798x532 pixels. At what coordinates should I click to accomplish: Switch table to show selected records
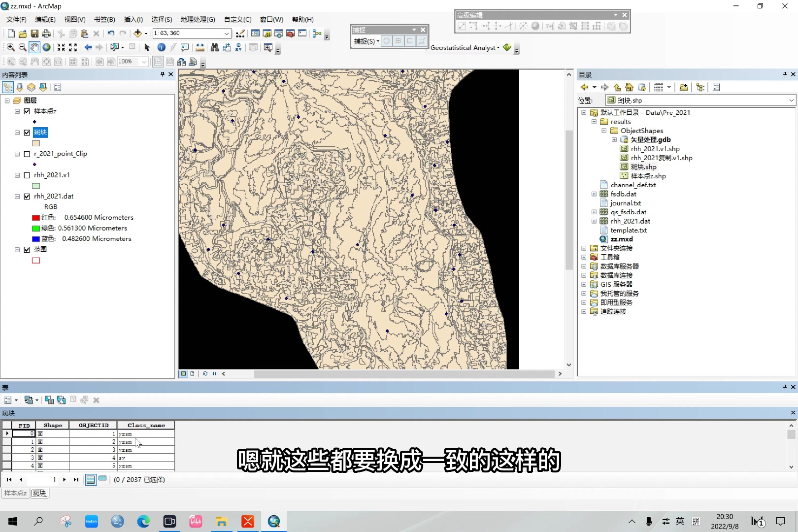coord(102,479)
